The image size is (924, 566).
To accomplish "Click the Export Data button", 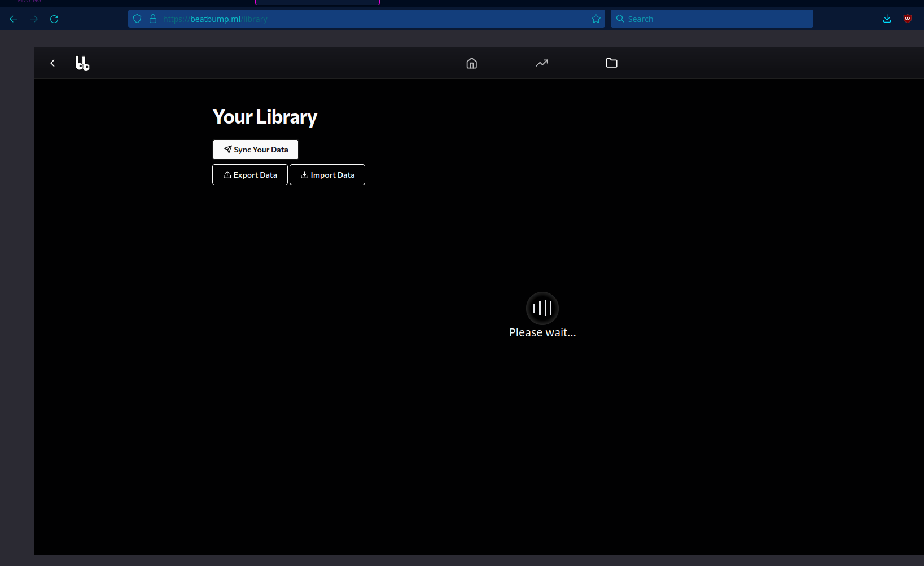I will click(250, 175).
